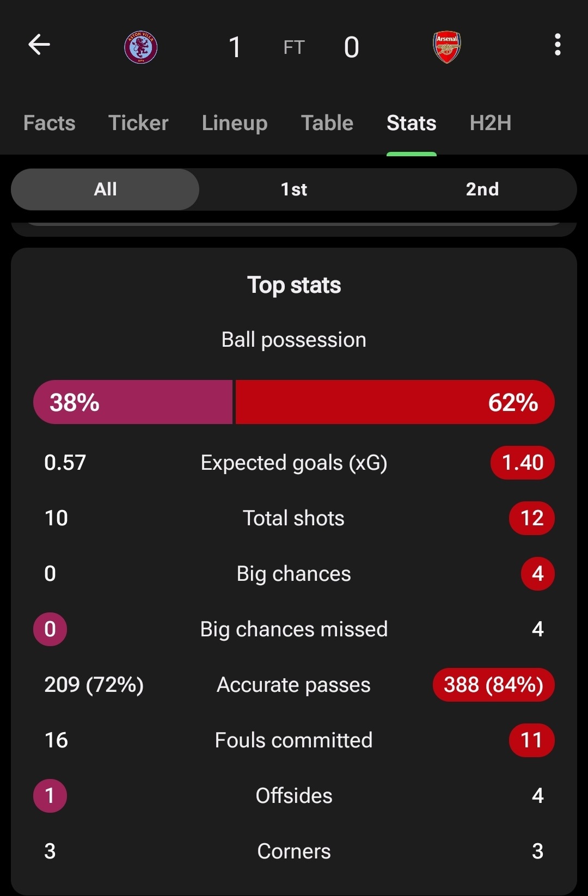Viewport: 588px width, 896px height.
Task: Tap the FT match status label
Action: (294, 47)
